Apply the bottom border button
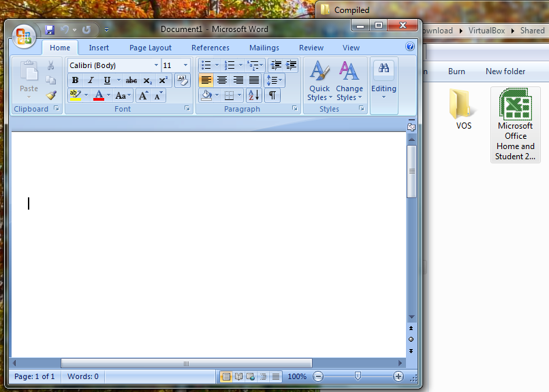 [229, 95]
